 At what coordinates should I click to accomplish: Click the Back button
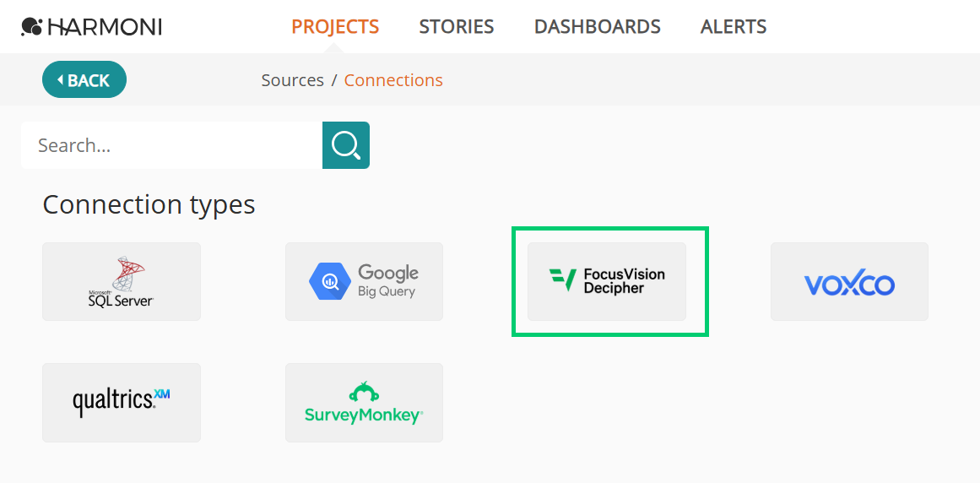click(84, 80)
